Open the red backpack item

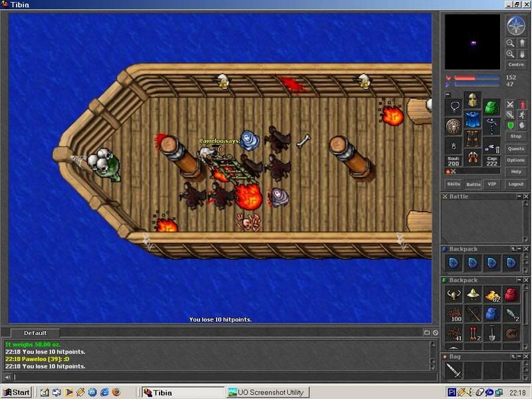point(511,295)
